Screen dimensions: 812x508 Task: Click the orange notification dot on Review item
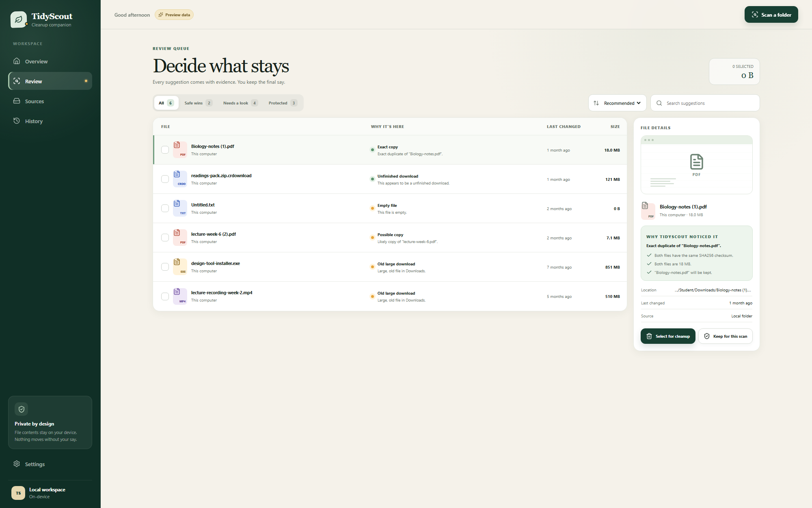[x=86, y=81]
